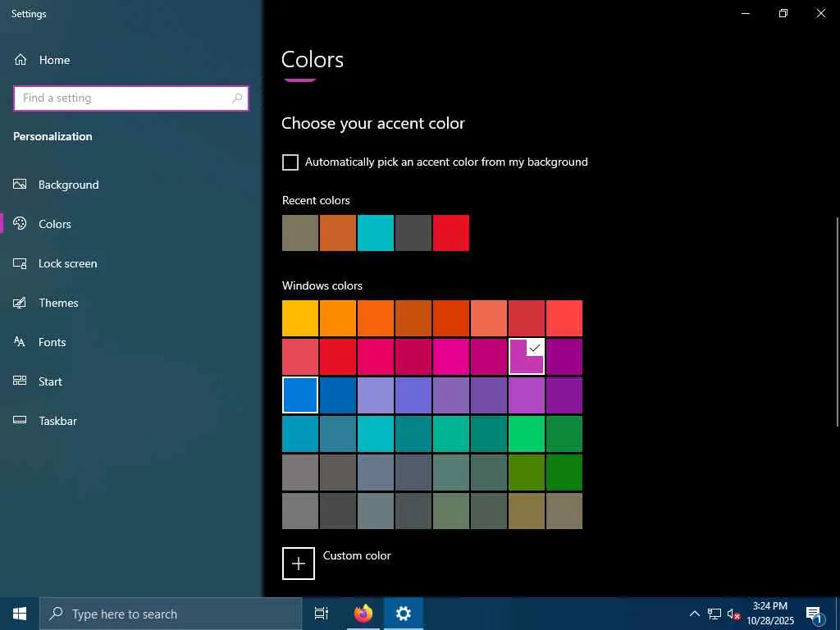Pick the recent rust orange swatch

coord(338,233)
